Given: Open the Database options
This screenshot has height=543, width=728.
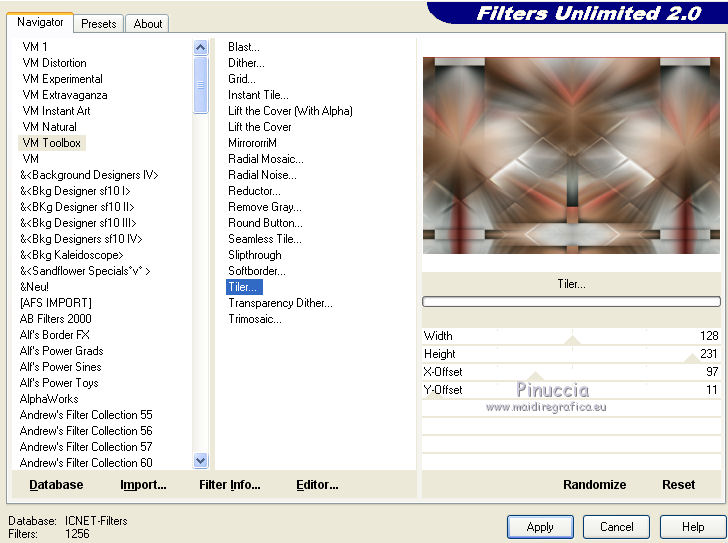Looking at the screenshot, I should click(x=56, y=485).
